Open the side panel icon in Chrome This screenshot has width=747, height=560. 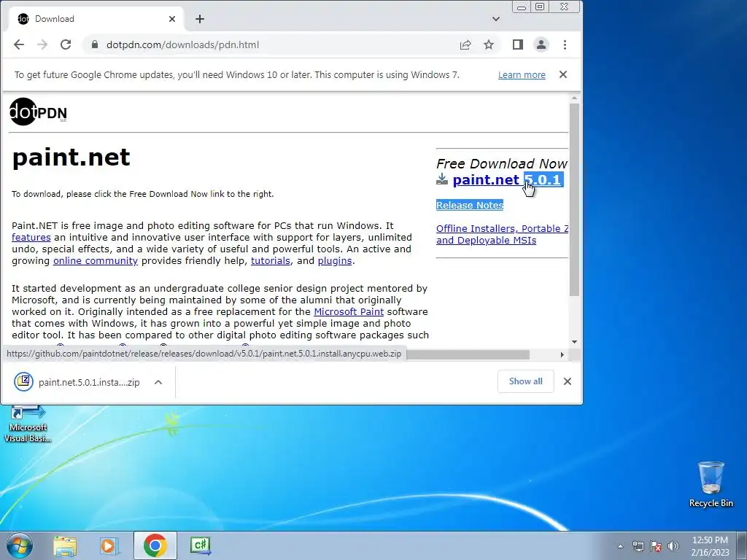coord(518,44)
